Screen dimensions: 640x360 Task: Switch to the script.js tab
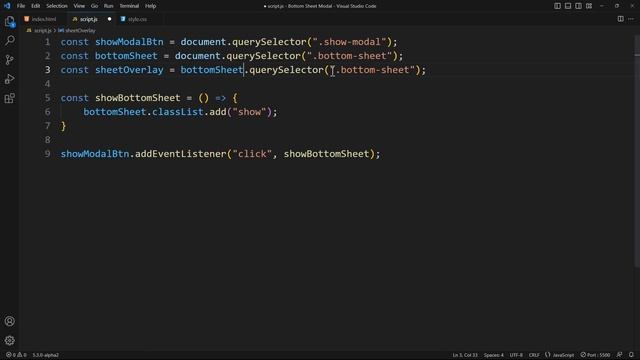pos(88,19)
